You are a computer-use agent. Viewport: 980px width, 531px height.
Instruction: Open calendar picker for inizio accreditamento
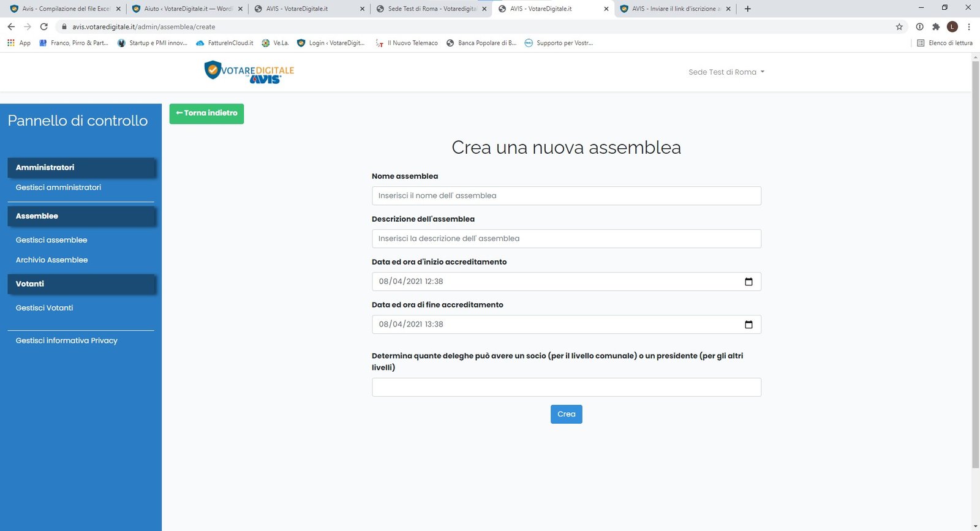point(748,282)
